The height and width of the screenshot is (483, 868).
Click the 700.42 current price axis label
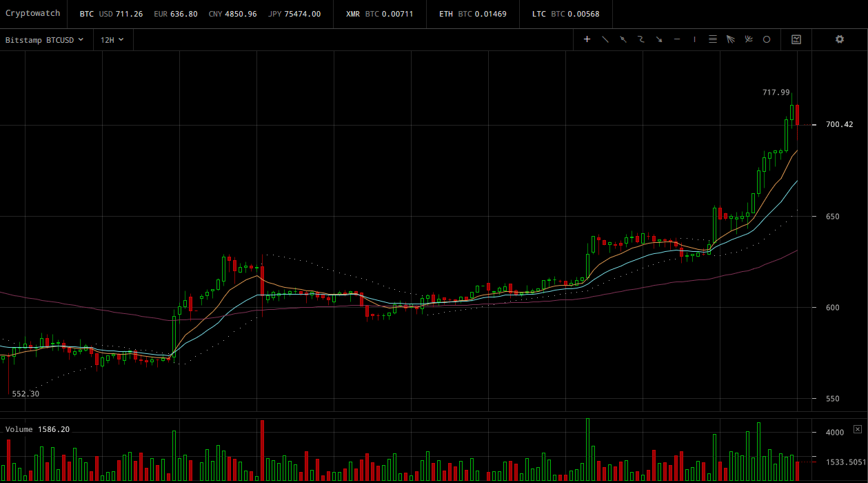click(839, 125)
